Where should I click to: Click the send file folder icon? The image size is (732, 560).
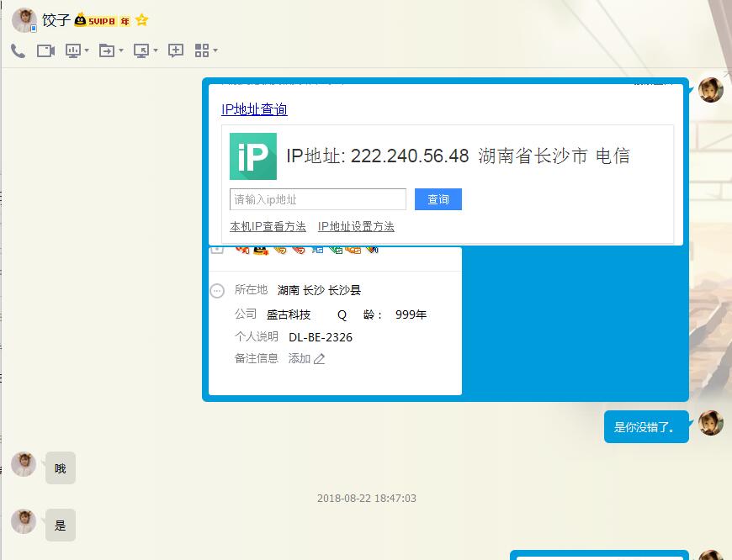106,50
